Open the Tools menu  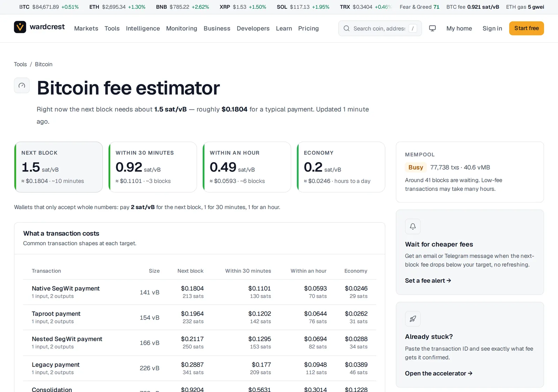pyautogui.click(x=112, y=29)
